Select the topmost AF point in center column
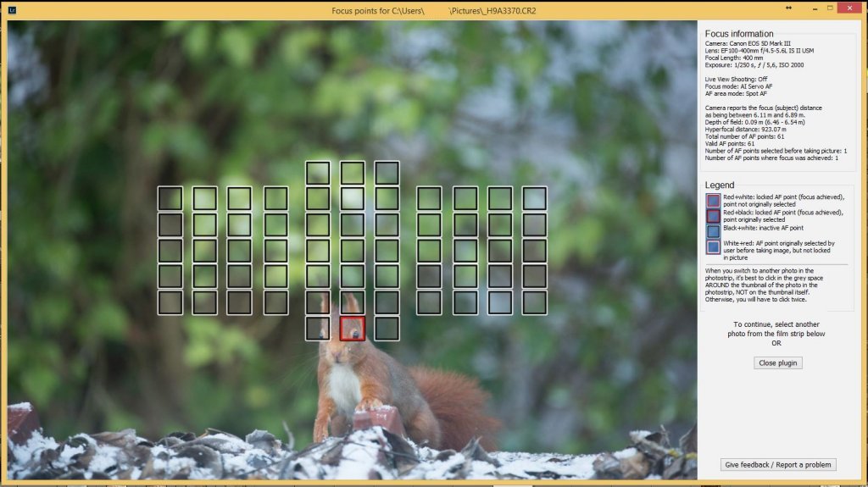The height and width of the screenshot is (487, 868). [353, 173]
